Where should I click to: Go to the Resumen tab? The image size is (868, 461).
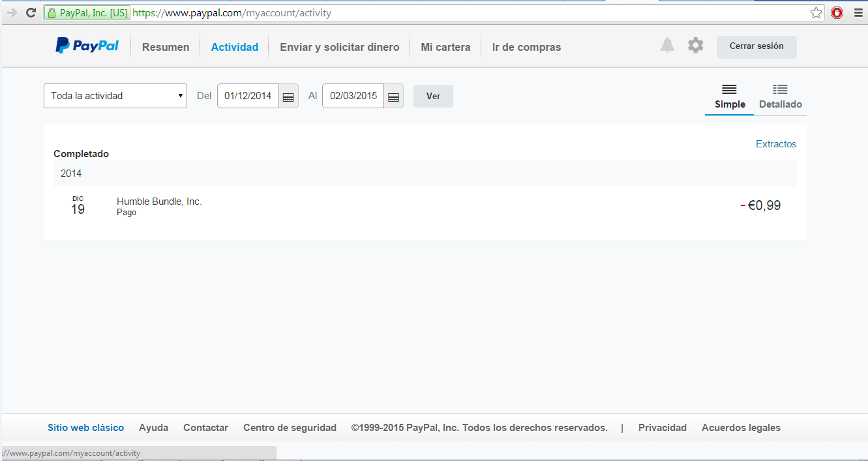click(x=166, y=47)
